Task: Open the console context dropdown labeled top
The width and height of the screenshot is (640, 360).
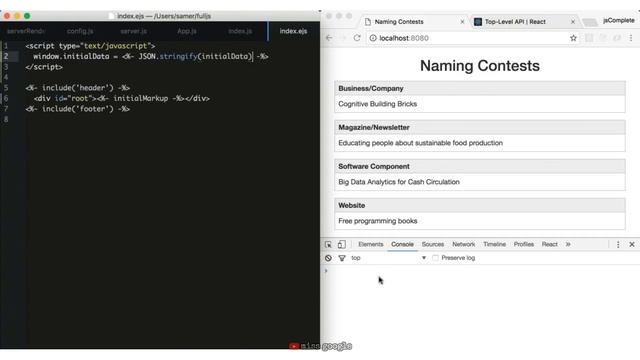Action: click(389, 258)
